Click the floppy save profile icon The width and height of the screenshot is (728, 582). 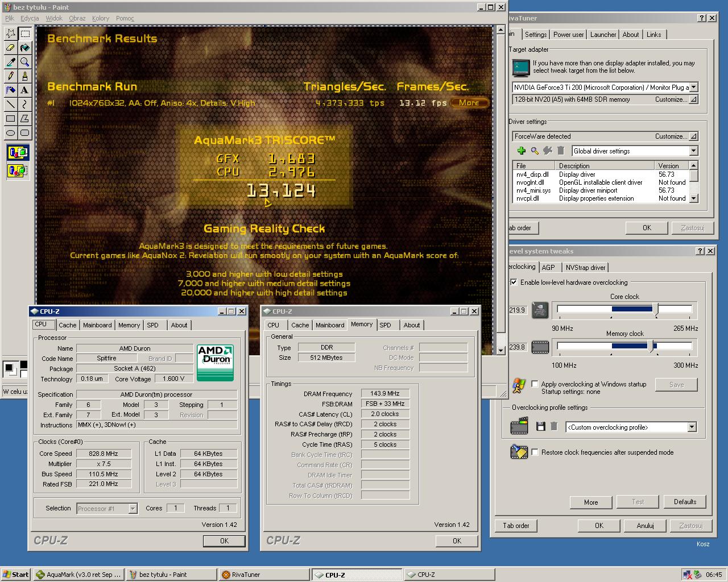click(x=540, y=426)
